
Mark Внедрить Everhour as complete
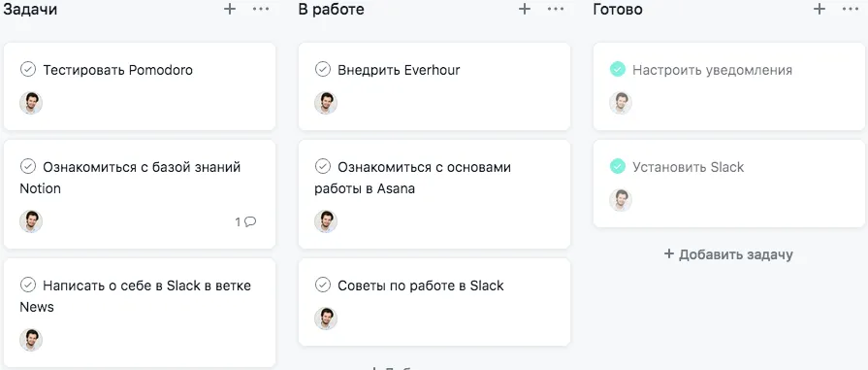pos(322,69)
